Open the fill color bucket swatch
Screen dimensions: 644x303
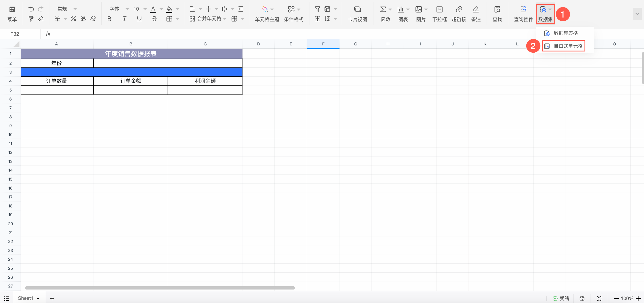tap(169, 9)
